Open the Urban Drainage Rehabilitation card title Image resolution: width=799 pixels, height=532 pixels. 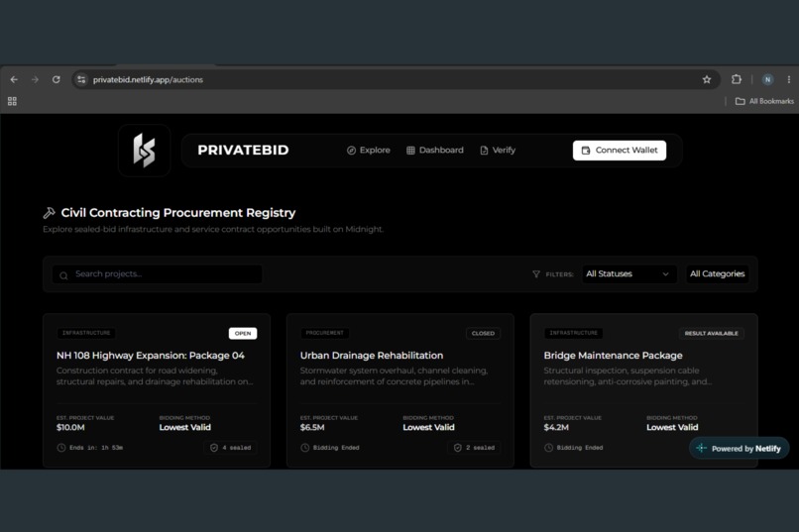point(372,356)
